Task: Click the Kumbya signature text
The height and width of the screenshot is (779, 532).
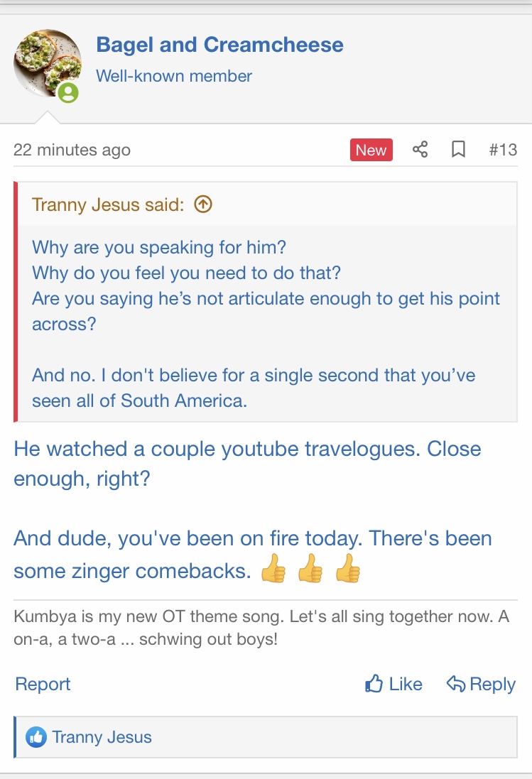Action: coord(261,627)
